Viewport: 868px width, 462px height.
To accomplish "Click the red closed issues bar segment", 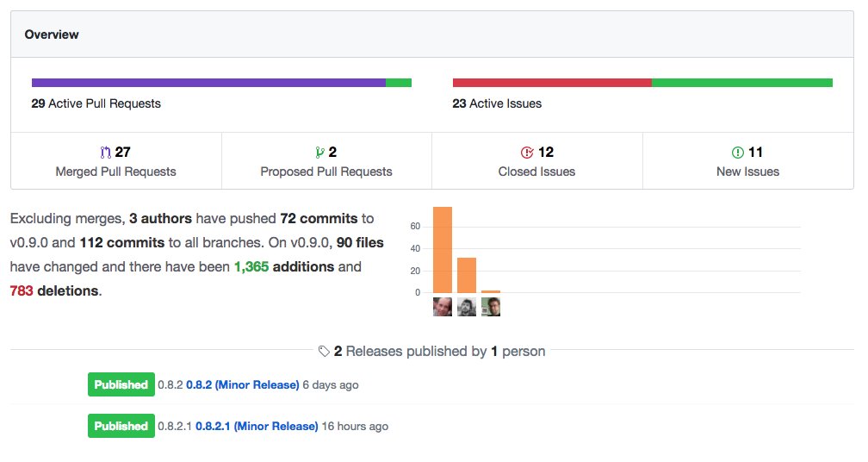I will click(x=552, y=83).
